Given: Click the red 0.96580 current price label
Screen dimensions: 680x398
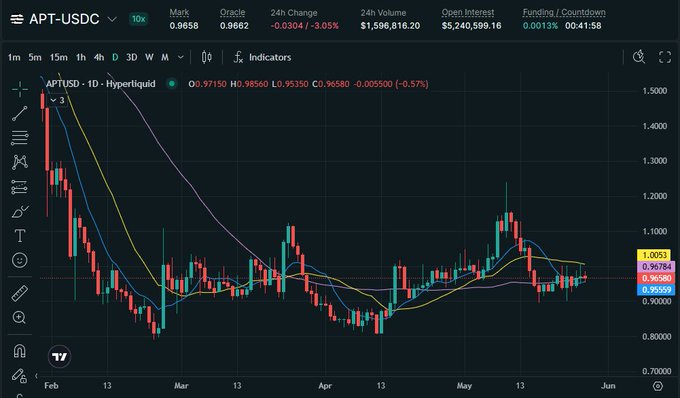Looking at the screenshot, I should [x=656, y=278].
